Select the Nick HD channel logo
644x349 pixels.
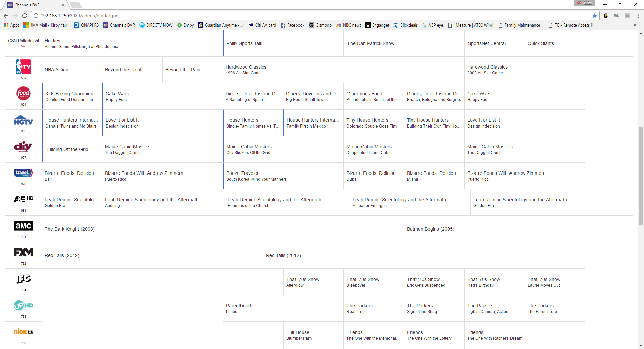tap(23, 332)
